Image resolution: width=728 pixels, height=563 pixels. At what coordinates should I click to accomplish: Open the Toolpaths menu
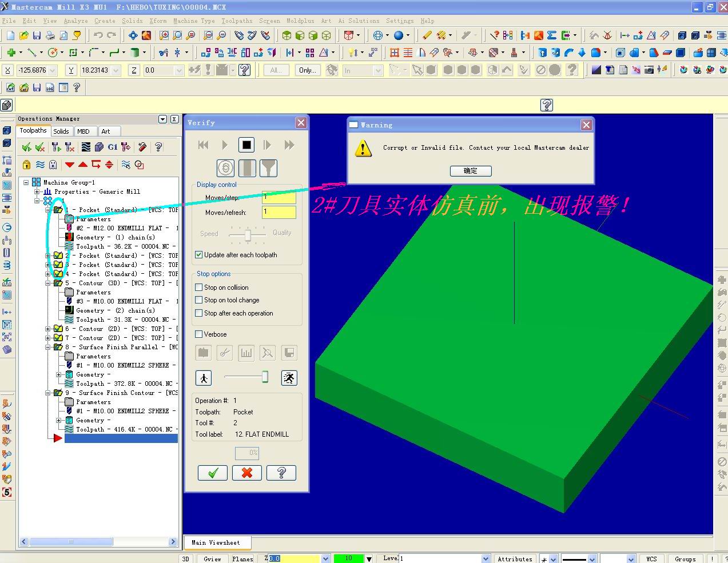tap(237, 21)
